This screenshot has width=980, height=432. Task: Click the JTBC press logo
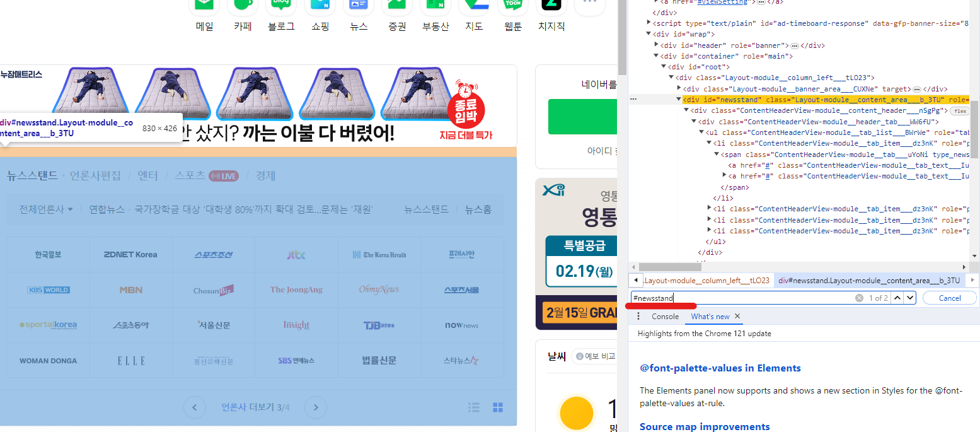[296, 255]
